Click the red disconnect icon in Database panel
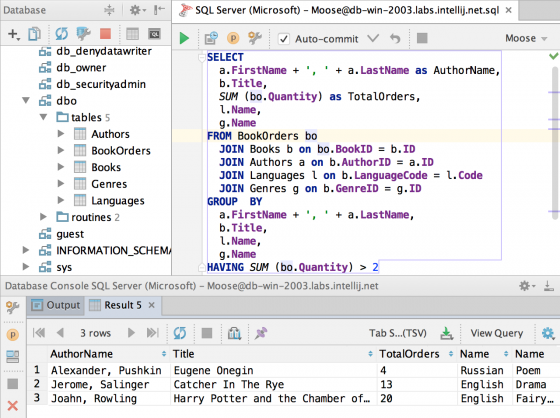The image size is (560, 418). (x=105, y=34)
